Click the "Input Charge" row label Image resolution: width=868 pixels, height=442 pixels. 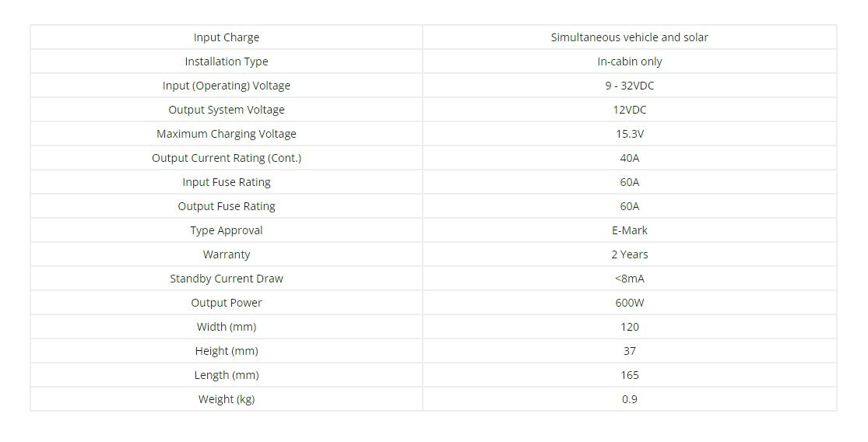coord(226,37)
